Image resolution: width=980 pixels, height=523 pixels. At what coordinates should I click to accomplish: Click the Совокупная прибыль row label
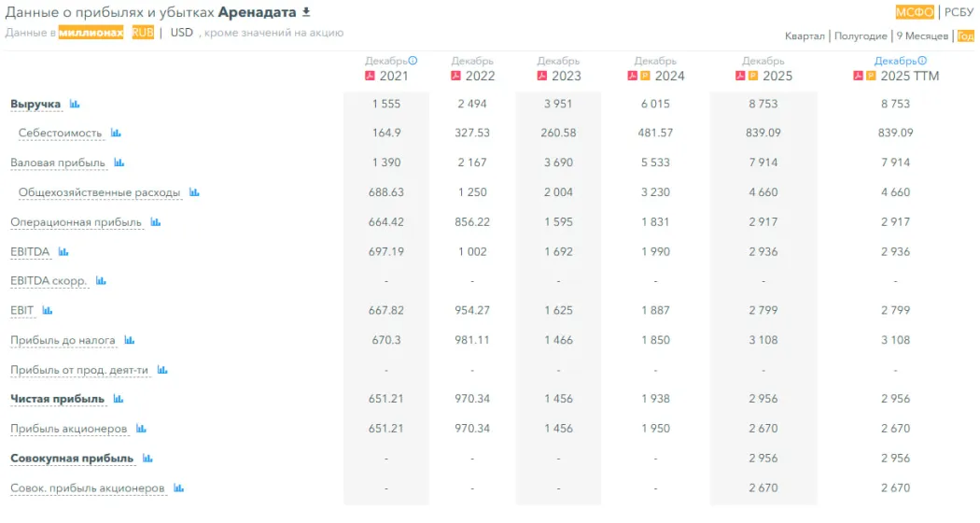(72, 459)
